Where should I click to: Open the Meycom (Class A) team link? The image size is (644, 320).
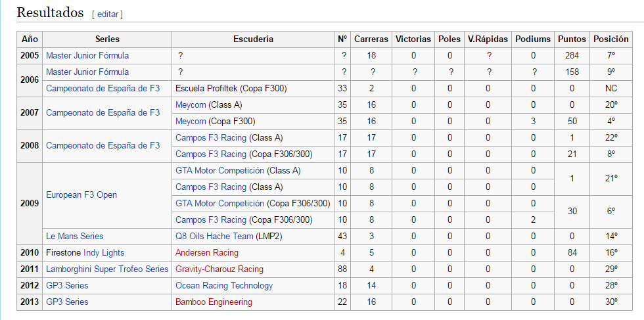click(191, 104)
